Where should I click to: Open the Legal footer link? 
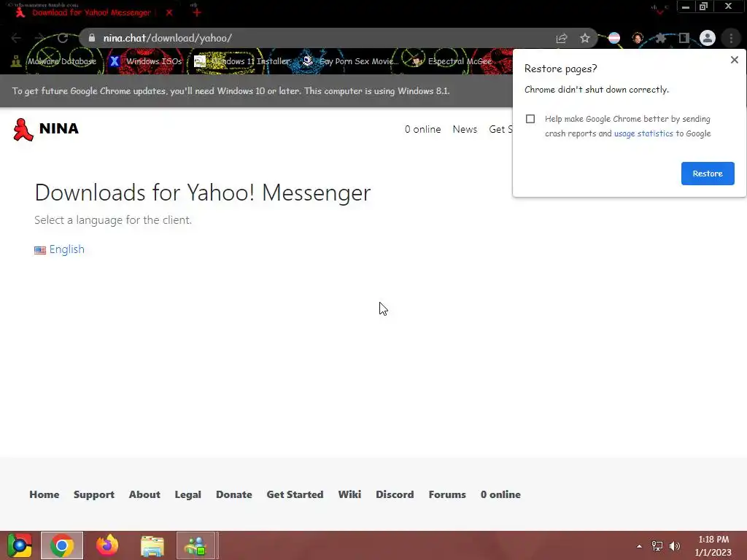pos(187,494)
